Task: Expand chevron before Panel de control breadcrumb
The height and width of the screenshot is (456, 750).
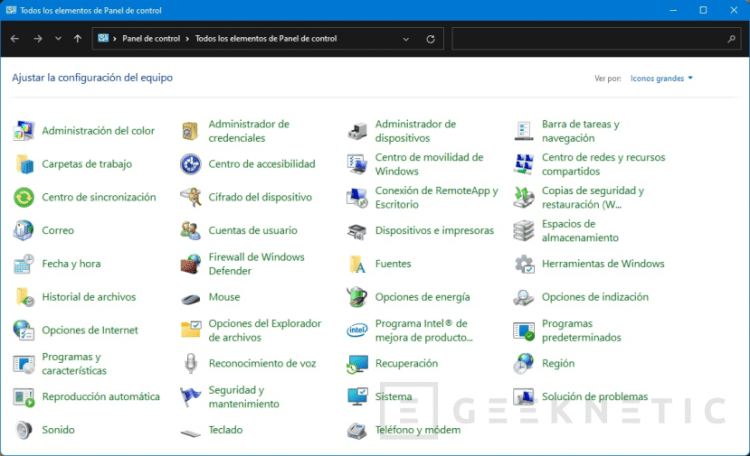Action: 115,39
